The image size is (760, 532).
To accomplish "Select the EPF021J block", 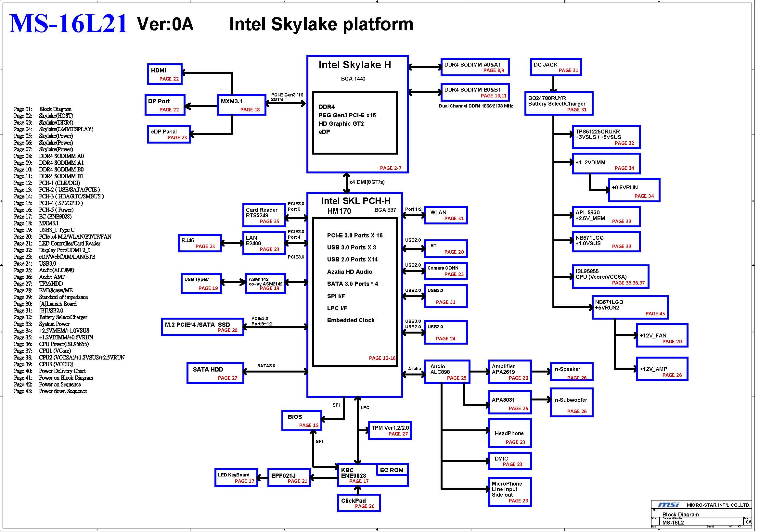I will tap(289, 478).
